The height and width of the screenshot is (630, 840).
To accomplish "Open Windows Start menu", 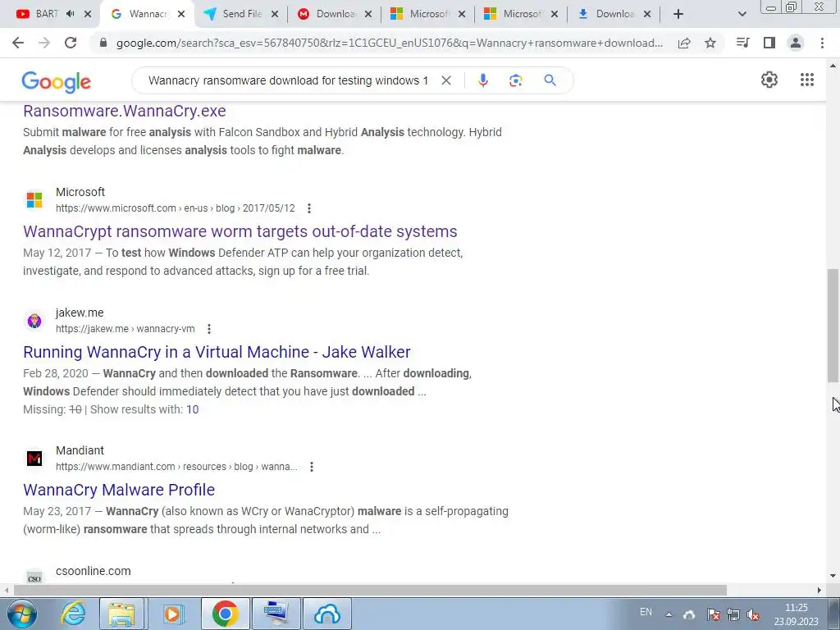I will click(22, 614).
